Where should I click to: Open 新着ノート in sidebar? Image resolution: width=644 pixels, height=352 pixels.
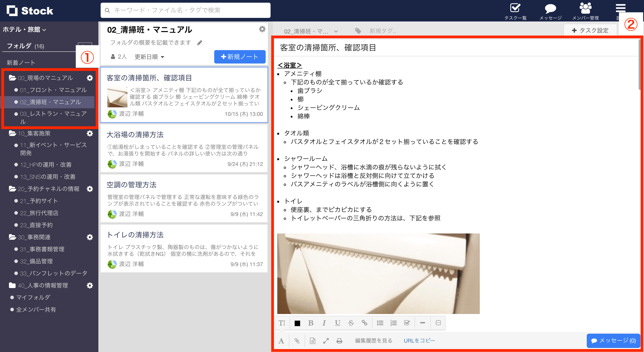pos(21,63)
